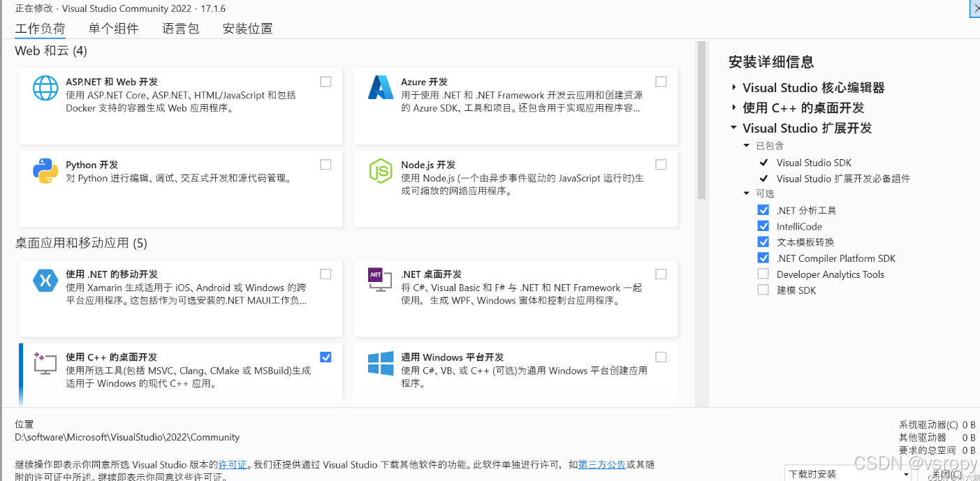The image size is (980, 481).
Task: Enable the Developer Analytics Tools option
Action: 763,274
